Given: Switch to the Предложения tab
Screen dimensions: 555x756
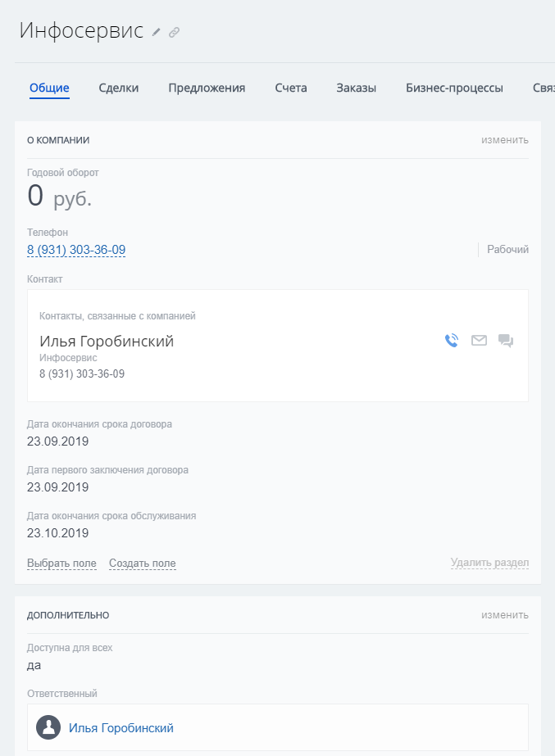Looking at the screenshot, I should coord(207,88).
